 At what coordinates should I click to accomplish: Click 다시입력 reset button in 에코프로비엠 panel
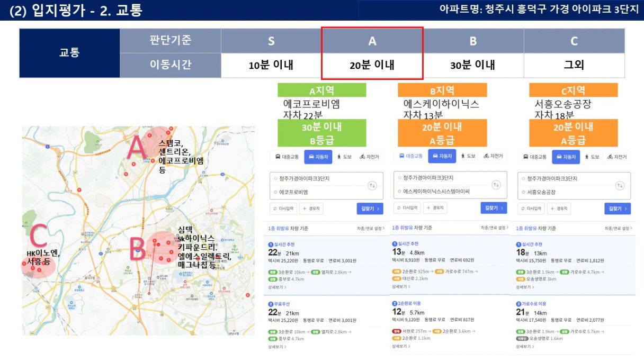coord(283,209)
